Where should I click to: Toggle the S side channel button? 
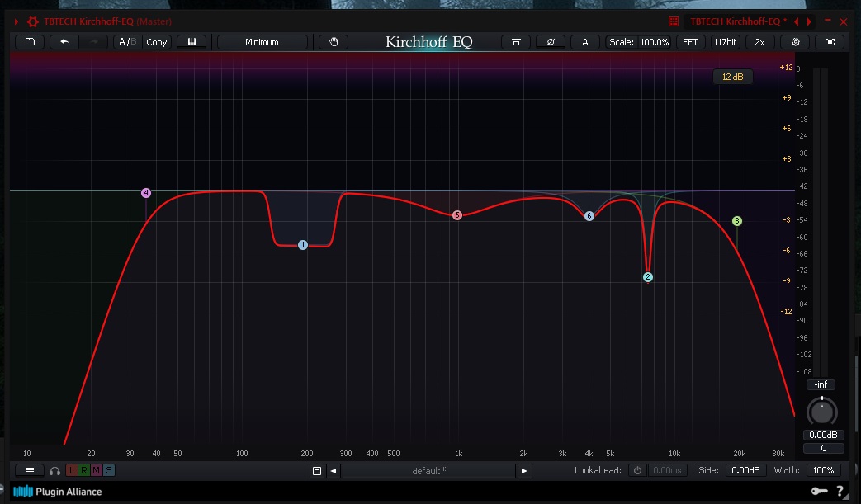tap(109, 470)
